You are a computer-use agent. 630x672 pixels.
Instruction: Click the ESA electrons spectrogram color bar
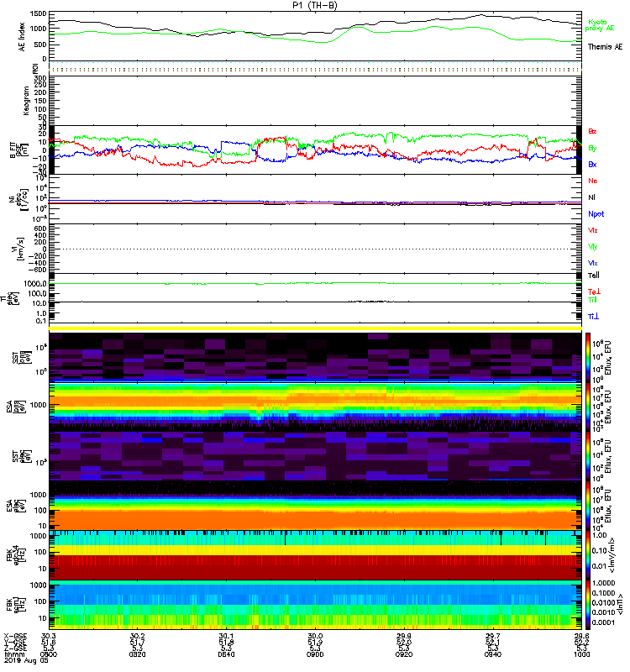[588, 506]
